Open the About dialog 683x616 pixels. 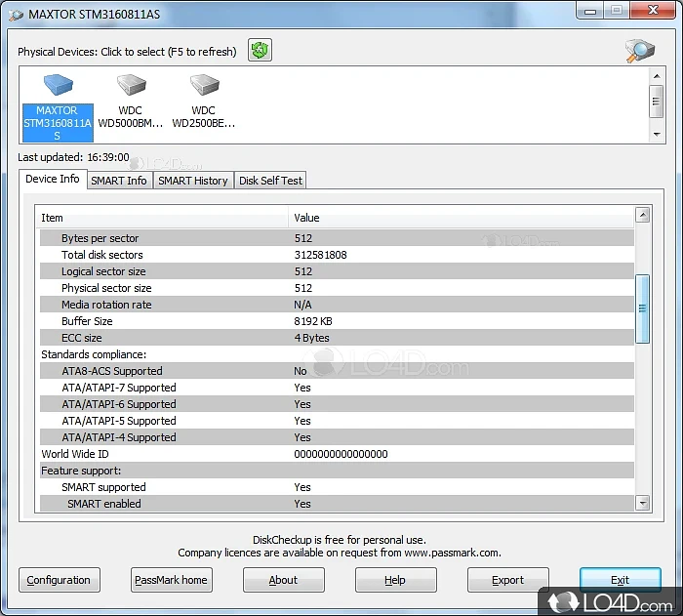click(x=284, y=580)
